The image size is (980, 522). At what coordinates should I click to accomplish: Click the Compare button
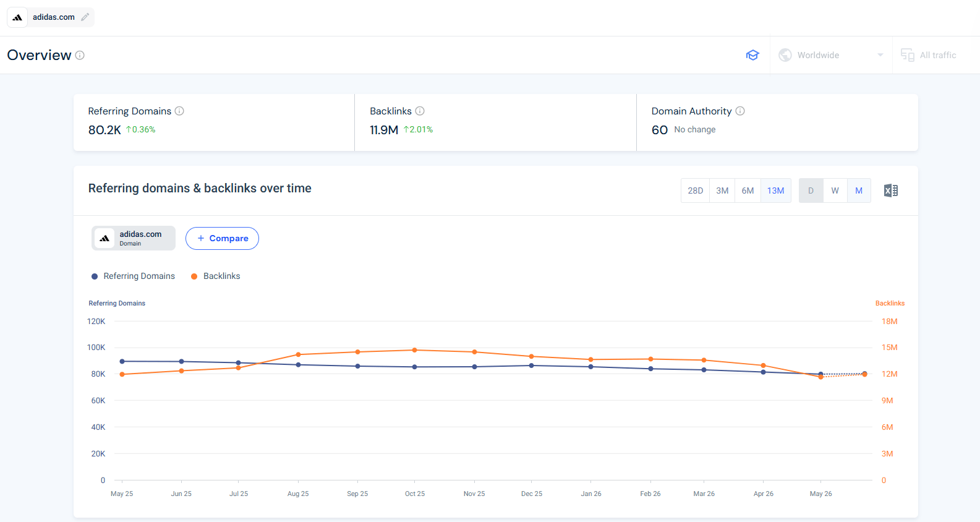222,238
